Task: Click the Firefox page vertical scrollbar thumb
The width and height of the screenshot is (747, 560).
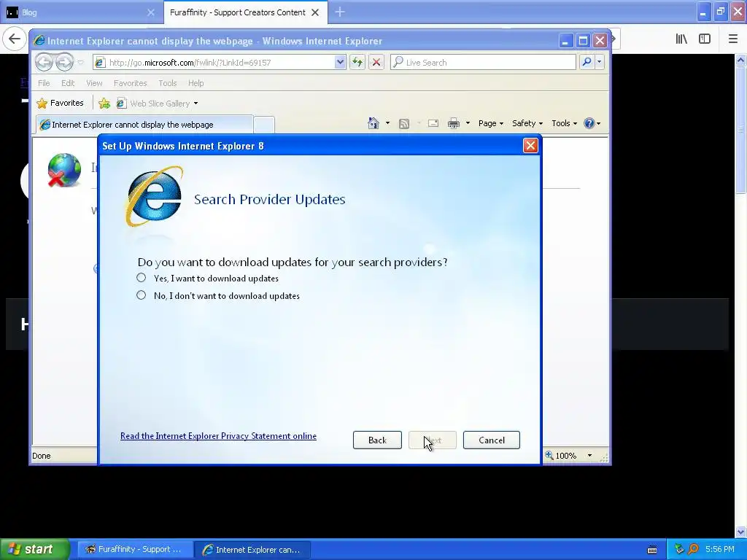Action: tap(740, 130)
